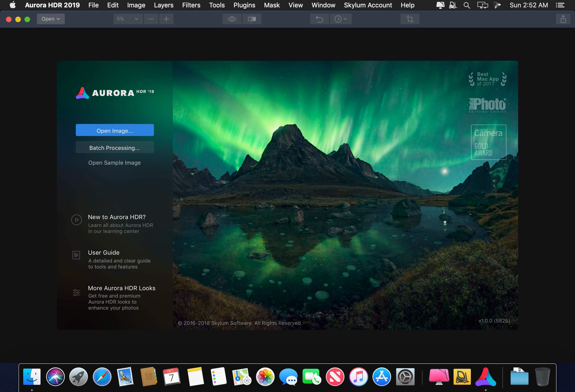
Task: Click the Batch Processing... button
Action: [115, 148]
